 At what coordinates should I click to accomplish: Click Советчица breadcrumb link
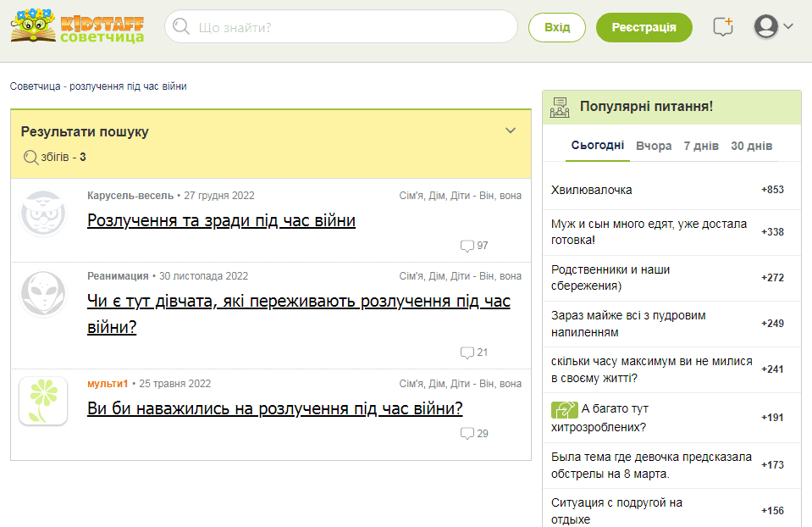pyautogui.click(x=36, y=86)
